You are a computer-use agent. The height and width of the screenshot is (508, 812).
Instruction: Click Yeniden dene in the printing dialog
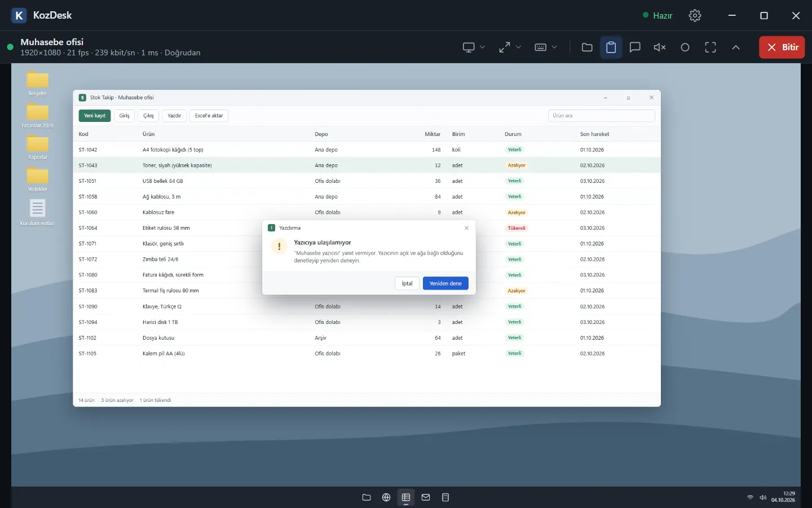coord(445,283)
